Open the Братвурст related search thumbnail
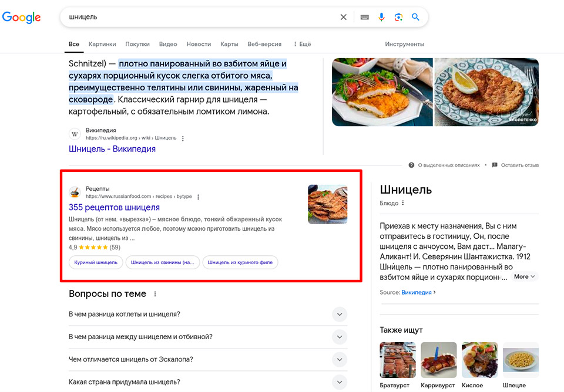The image size is (564, 392). click(398, 360)
